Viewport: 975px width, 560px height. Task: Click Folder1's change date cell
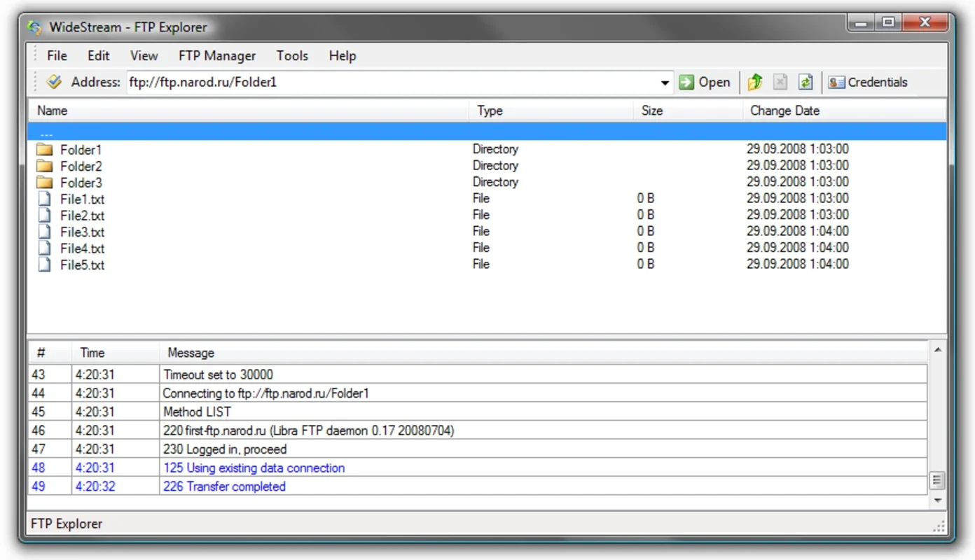(x=797, y=149)
